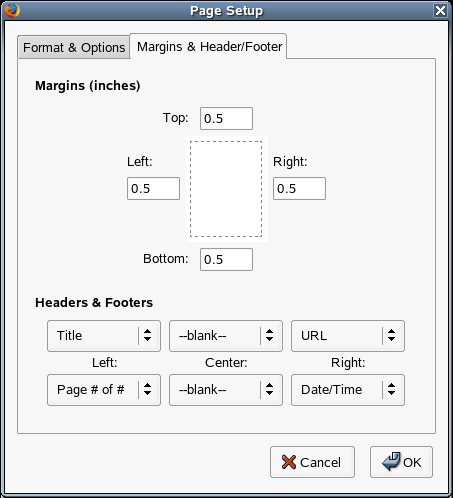This screenshot has height=498, width=453.
Task: Click the Top margin input field
Action: point(226,118)
